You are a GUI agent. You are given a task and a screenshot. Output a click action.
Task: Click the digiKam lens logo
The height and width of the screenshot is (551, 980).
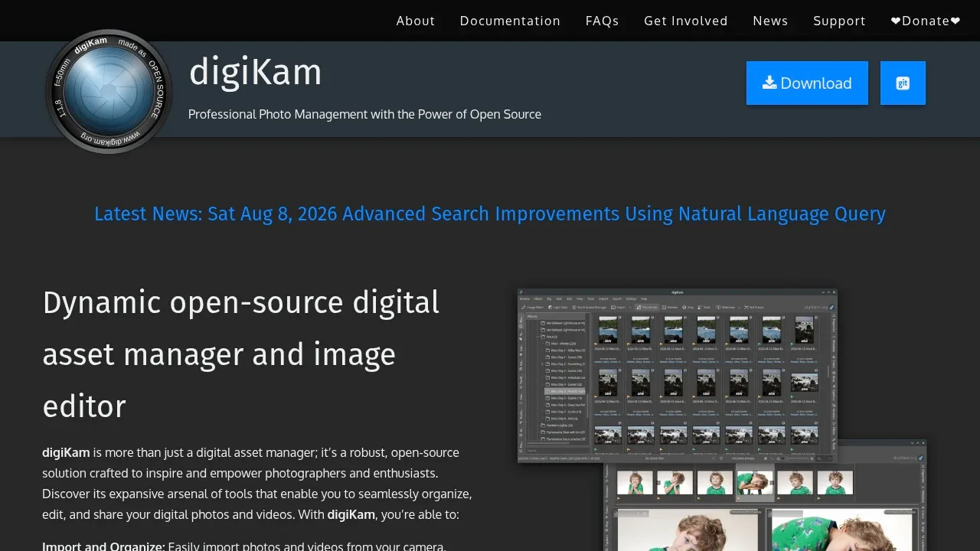(x=108, y=92)
